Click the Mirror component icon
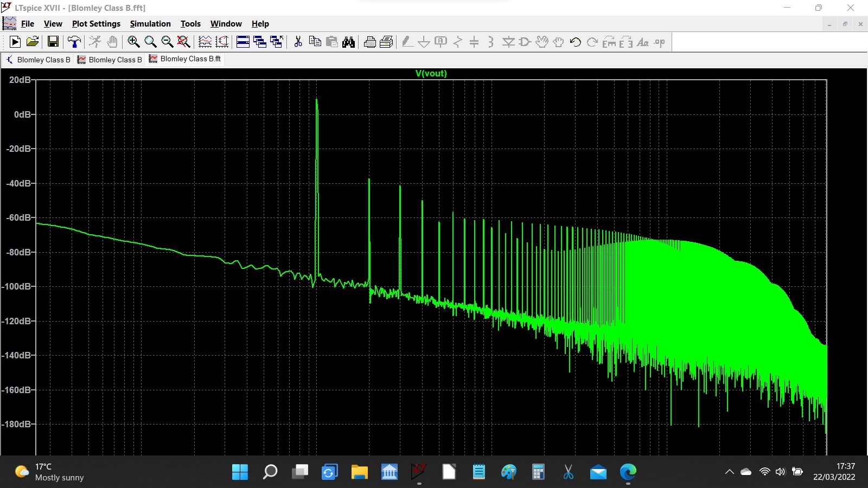This screenshot has width=868, height=488. (x=626, y=42)
